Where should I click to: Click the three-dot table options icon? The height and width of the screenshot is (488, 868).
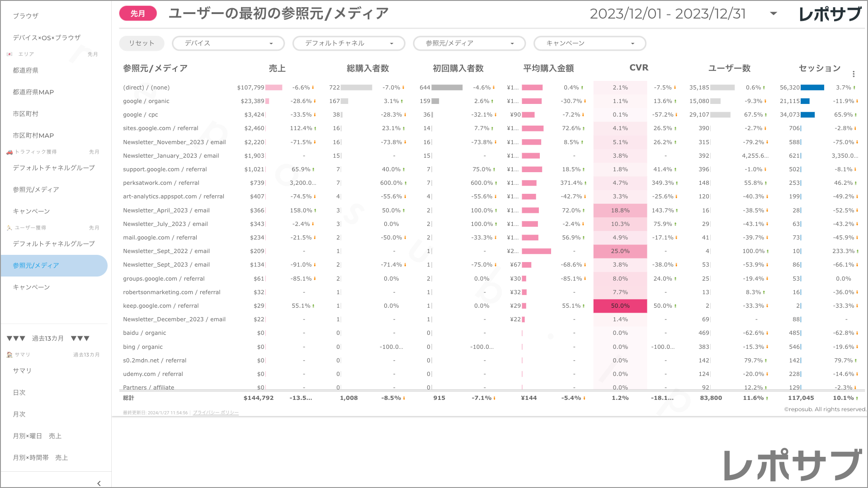[854, 74]
